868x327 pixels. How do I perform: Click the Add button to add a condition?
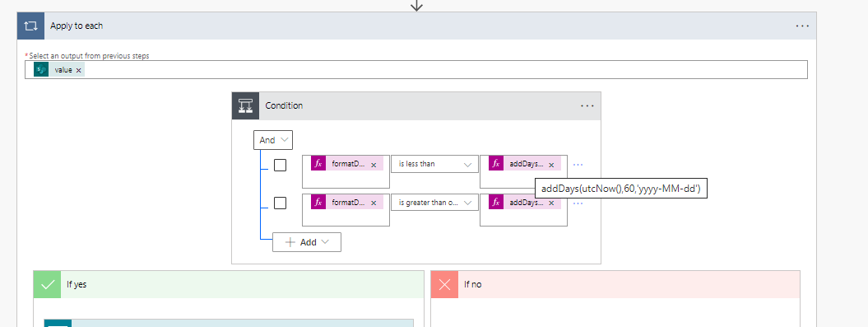pos(307,242)
